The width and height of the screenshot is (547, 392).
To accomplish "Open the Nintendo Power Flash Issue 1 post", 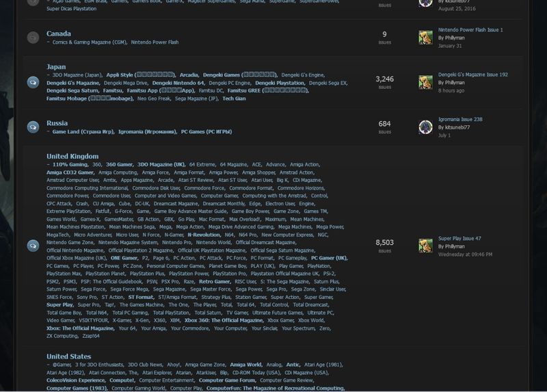I will 470,30.
